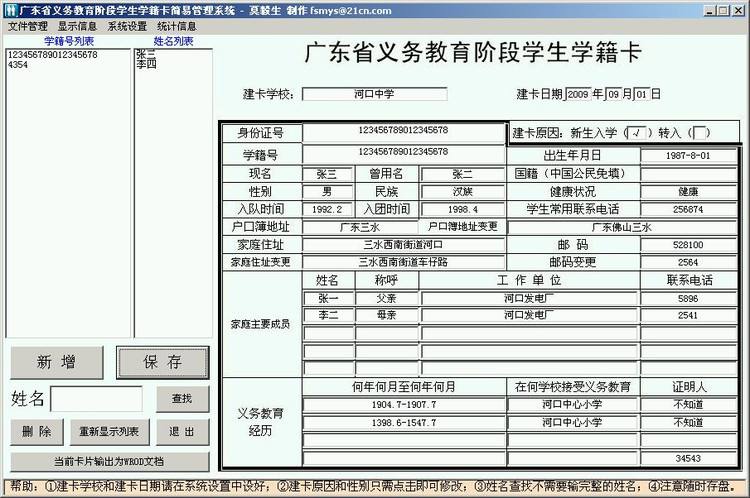Click the 称呼 field showing 父亲
Viewport: 750px width, 498px height.
386,299
